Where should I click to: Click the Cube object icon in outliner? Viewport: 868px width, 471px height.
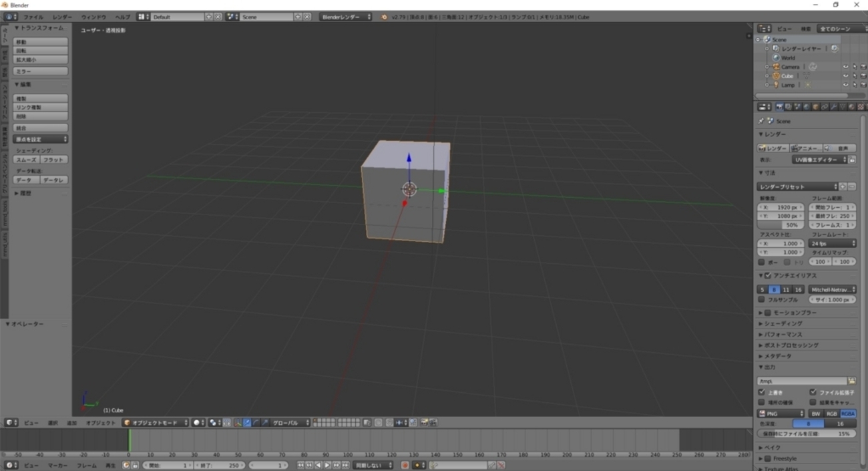click(776, 76)
